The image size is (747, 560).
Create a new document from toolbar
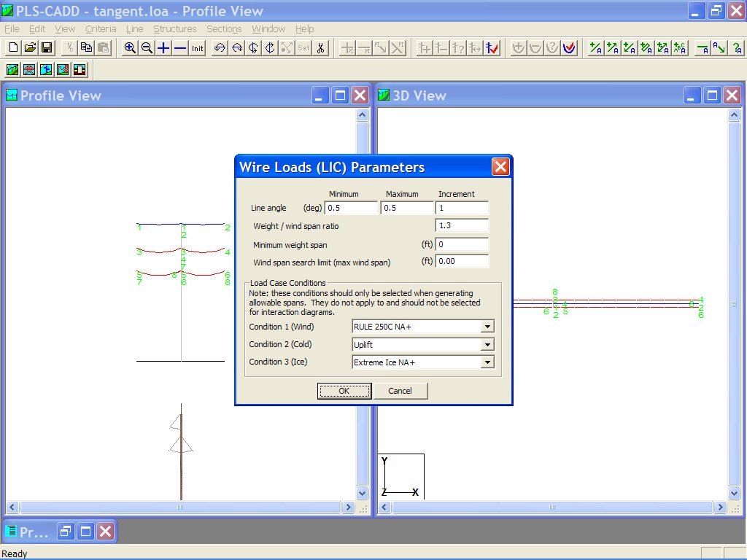(12, 47)
